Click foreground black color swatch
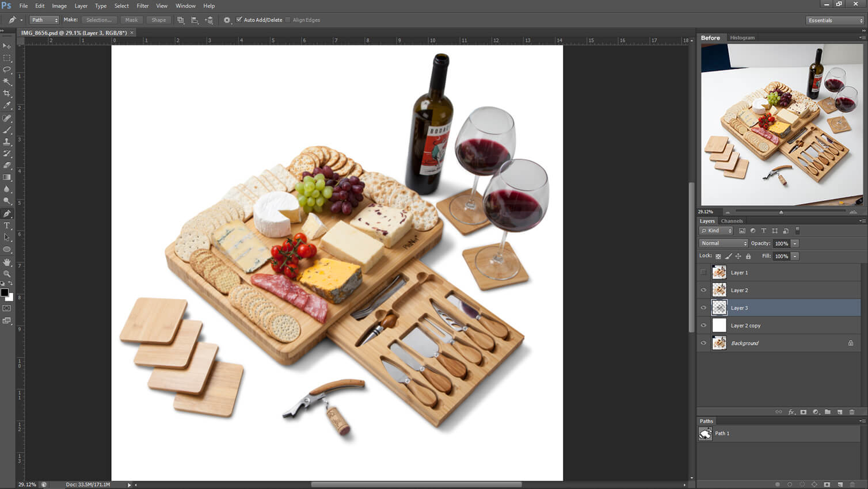Screen dimensions: 868x489 5,293
